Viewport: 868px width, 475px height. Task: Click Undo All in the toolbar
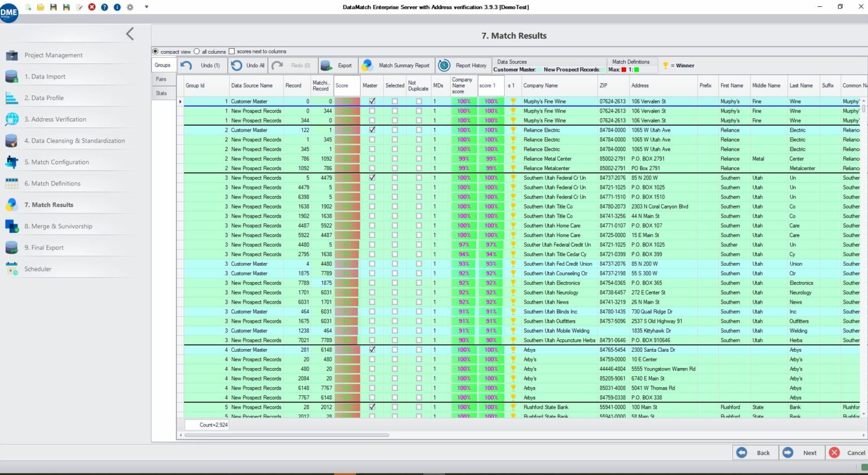click(248, 65)
